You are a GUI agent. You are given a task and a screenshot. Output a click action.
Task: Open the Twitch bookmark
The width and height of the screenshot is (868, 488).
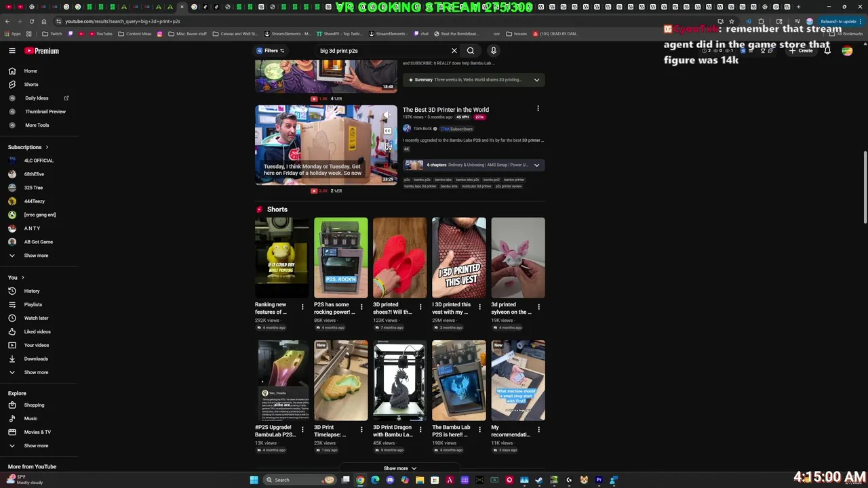(52, 34)
